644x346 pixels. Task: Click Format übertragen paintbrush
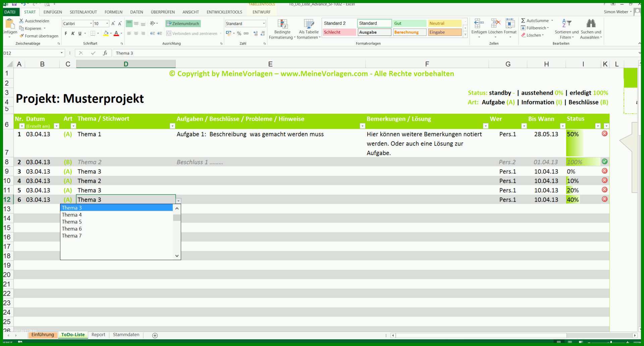[x=21, y=36]
